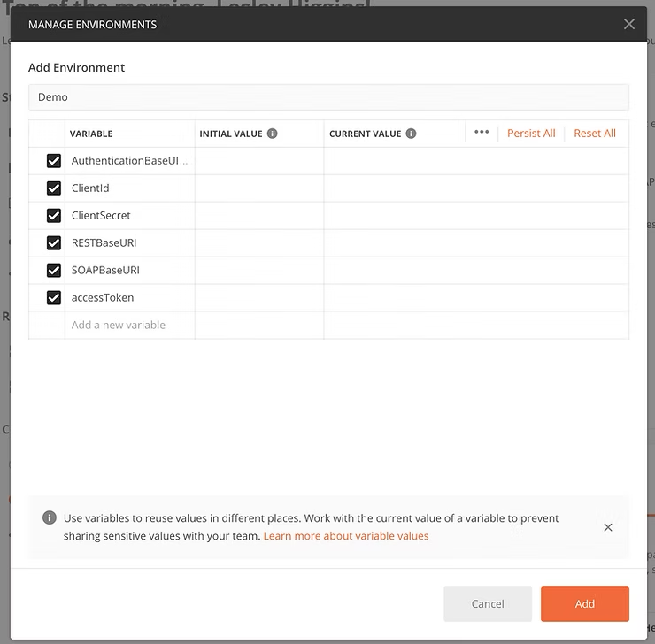
Task: Click the INITIAL VALUE column header
Action: coord(231,134)
